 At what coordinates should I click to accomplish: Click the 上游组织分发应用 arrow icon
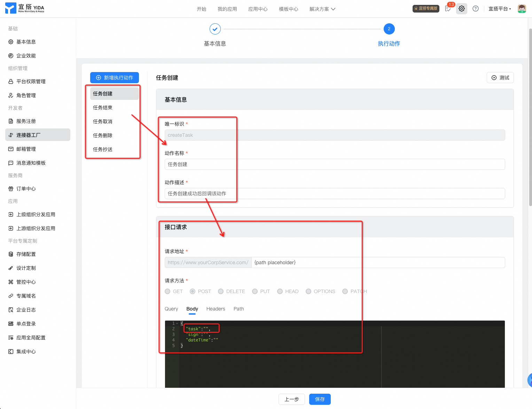point(11,228)
